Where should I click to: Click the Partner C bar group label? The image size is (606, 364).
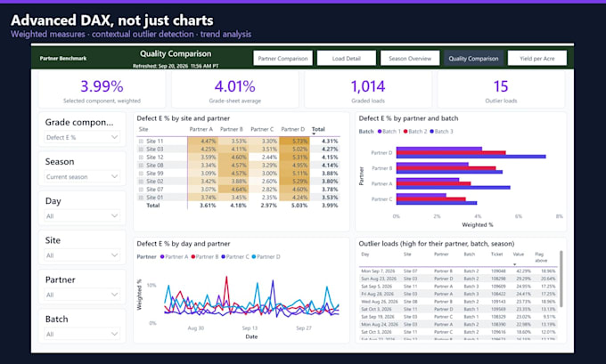[381, 199]
